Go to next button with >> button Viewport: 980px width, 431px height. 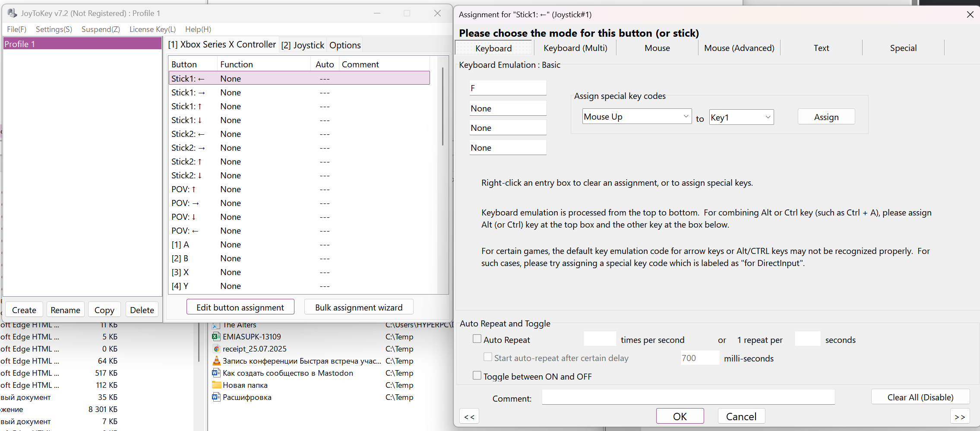(960, 416)
